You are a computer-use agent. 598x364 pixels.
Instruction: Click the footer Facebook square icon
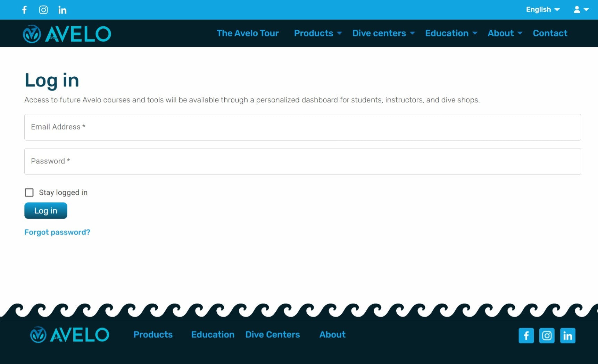coord(526,336)
